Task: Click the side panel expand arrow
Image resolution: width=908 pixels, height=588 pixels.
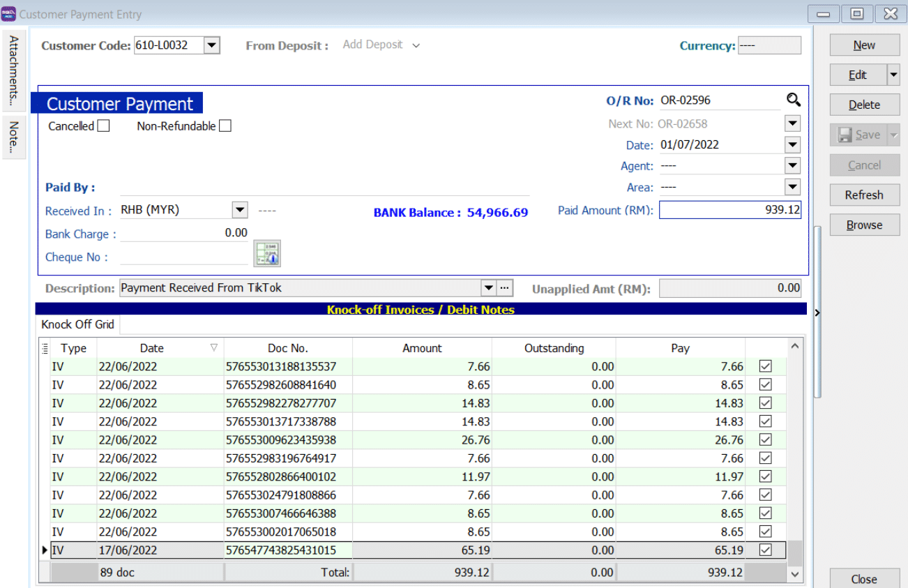Action: 817,312
